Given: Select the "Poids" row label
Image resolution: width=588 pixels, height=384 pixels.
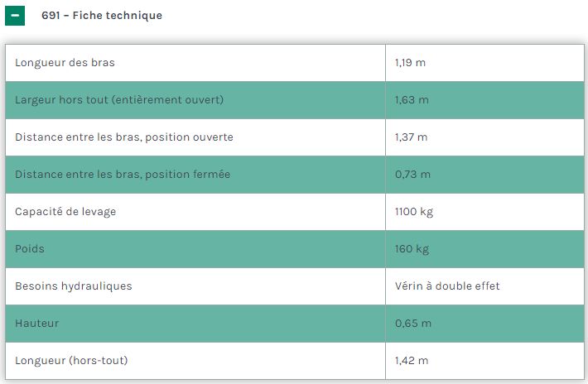Looking at the screenshot, I should (30, 249).
